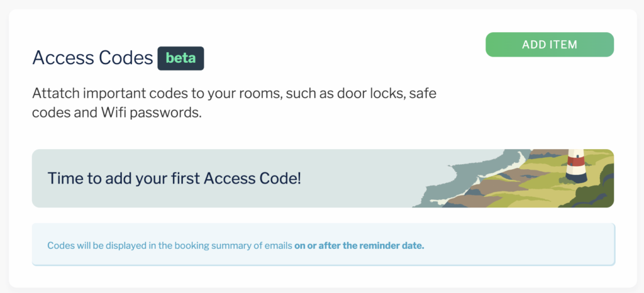The image size is (644, 293).
Task: Click the word 'rooms' in description
Action: (x=257, y=93)
